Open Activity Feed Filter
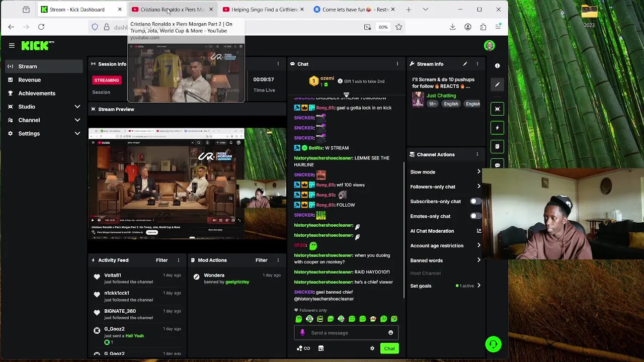The width and height of the screenshot is (644, 362). point(162,260)
